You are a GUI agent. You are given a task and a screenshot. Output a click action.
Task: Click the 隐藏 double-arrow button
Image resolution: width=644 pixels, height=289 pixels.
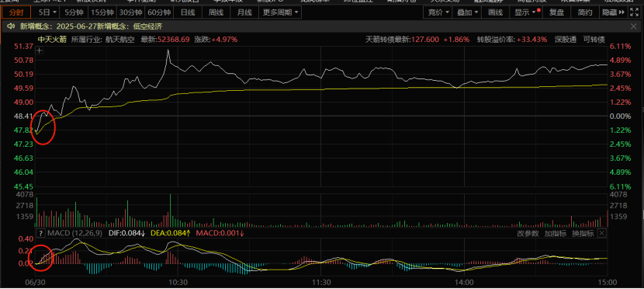click(613, 12)
